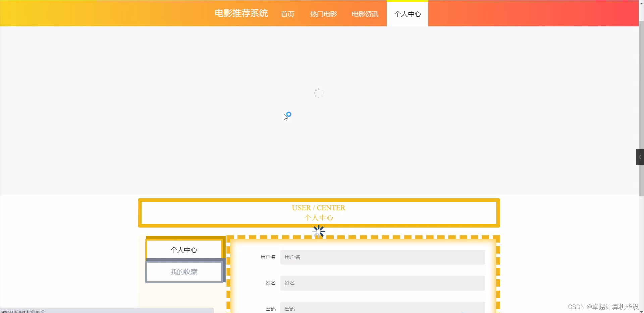Click the spinner below the USER/CENTER banner
Image resolution: width=644 pixels, height=313 pixels.
point(318,231)
